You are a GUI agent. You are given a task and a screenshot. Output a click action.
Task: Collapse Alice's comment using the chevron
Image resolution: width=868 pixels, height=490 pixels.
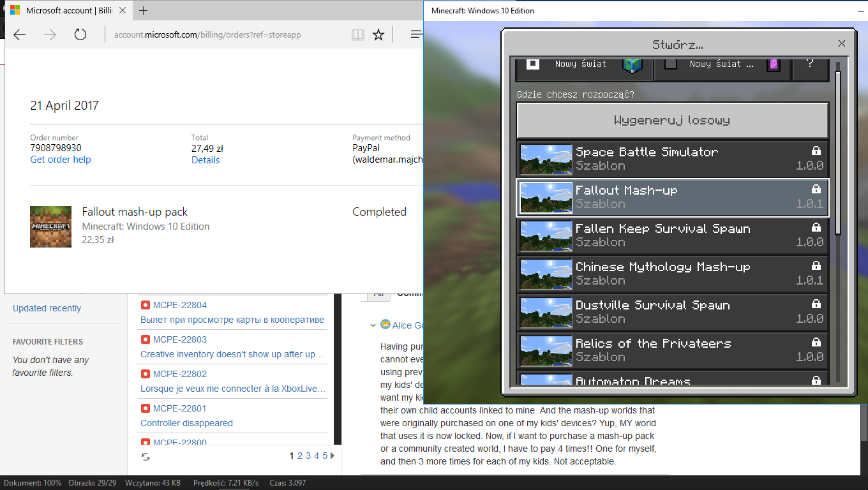coord(373,325)
